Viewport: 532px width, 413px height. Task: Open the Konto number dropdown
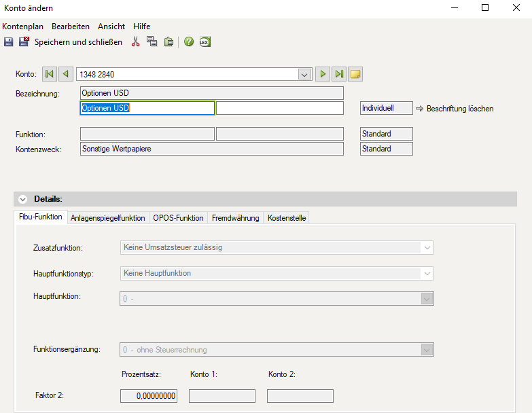point(304,74)
